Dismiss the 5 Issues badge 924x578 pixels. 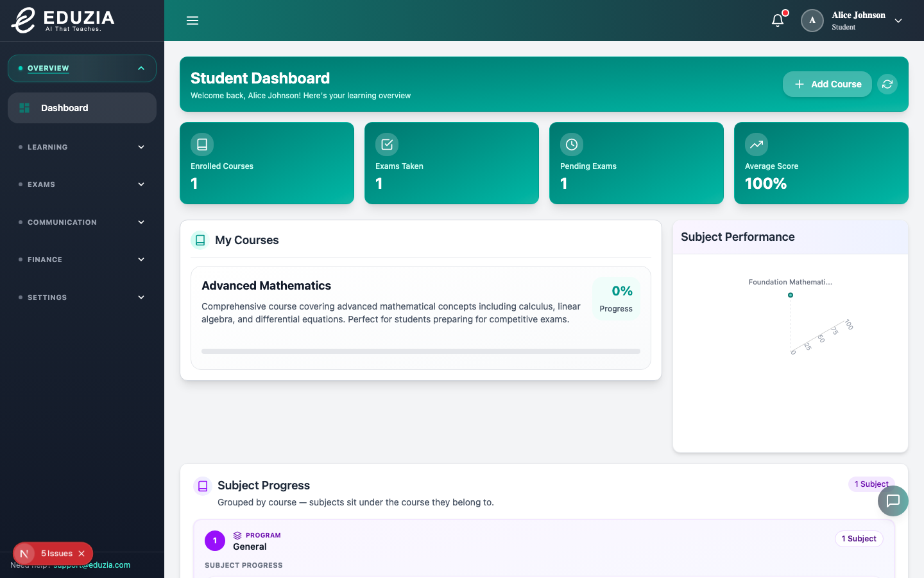point(81,554)
